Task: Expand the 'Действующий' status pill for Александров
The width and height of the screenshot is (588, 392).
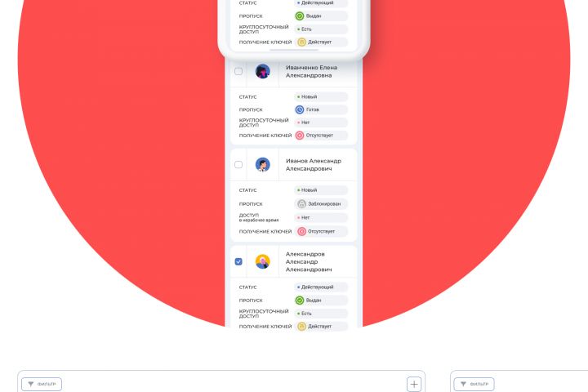Action: pyautogui.click(x=321, y=287)
